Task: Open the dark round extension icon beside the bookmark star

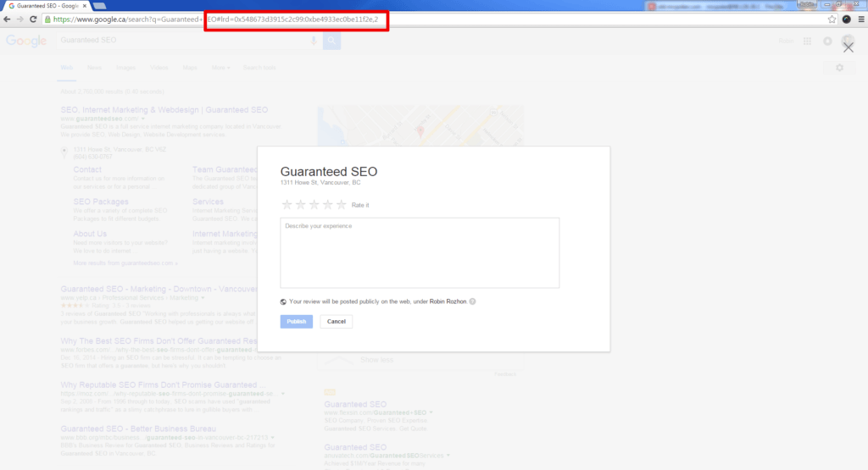Action: [x=847, y=19]
